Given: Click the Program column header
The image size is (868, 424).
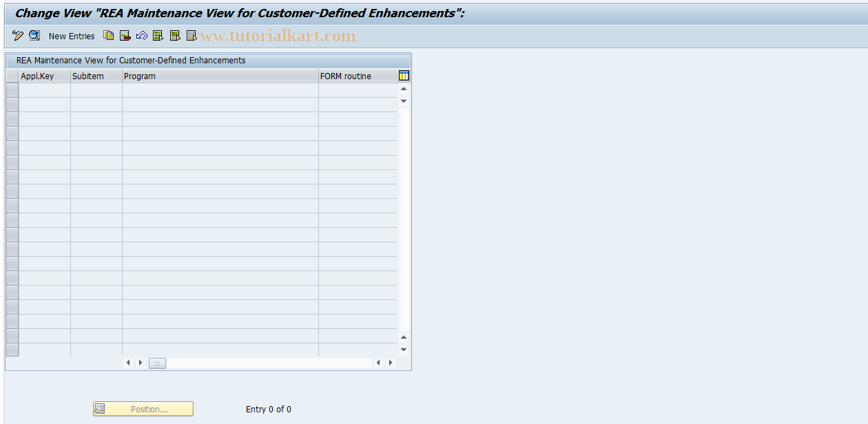Looking at the screenshot, I should (220, 76).
